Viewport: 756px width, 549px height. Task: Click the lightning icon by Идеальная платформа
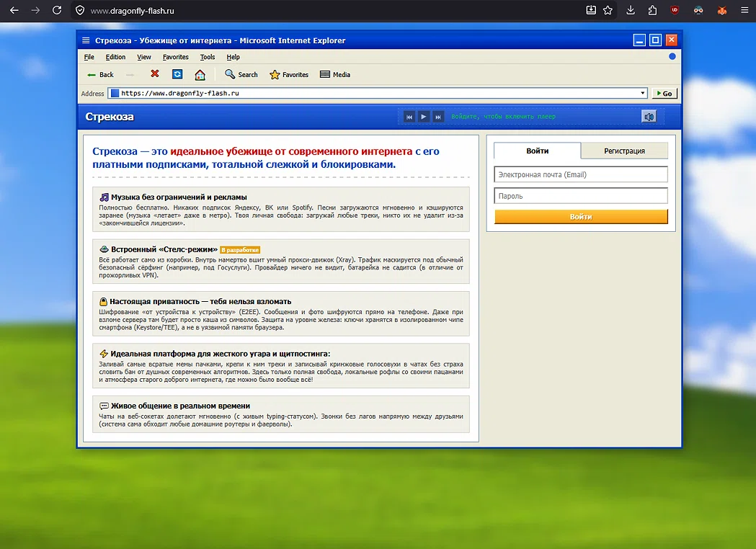tap(104, 354)
